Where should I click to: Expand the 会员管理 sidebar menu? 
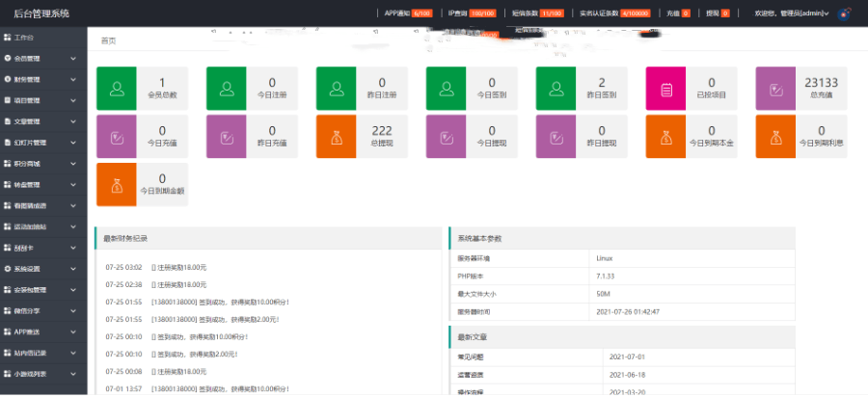[43, 58]
